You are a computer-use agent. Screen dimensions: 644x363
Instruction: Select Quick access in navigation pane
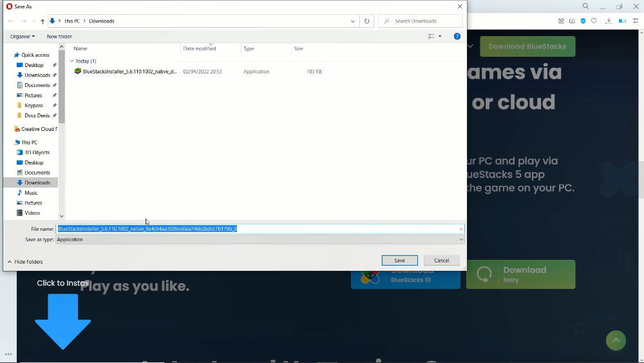click(x=35, y=55)
